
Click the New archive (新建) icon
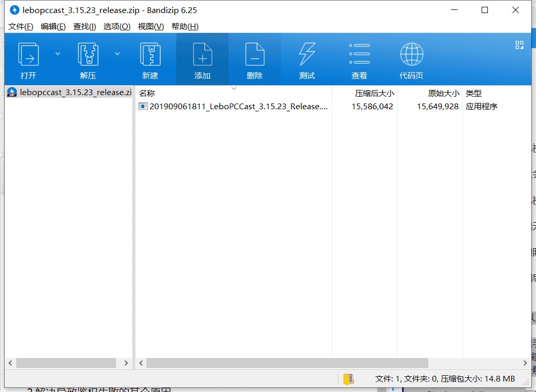[151, 54]
